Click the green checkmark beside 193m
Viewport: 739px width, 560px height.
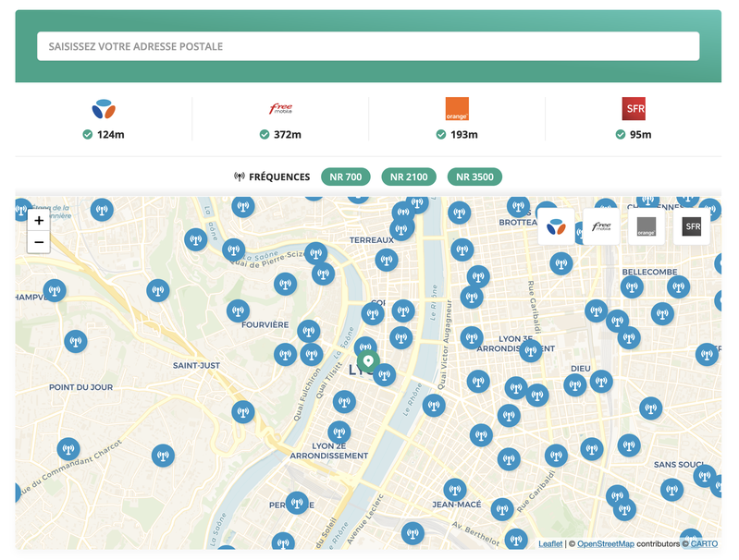click(440, 135)
